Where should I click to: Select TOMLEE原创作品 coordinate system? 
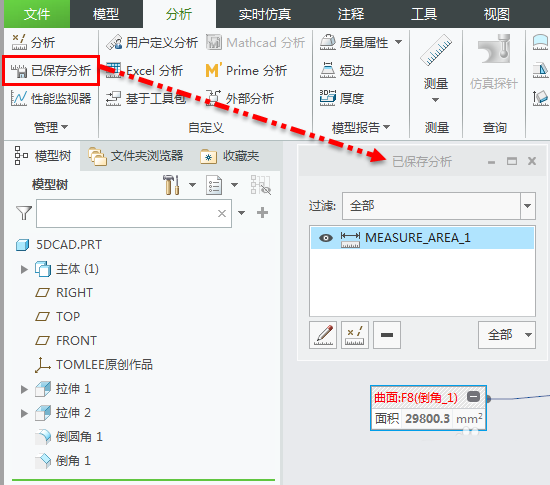click(94, 365)
